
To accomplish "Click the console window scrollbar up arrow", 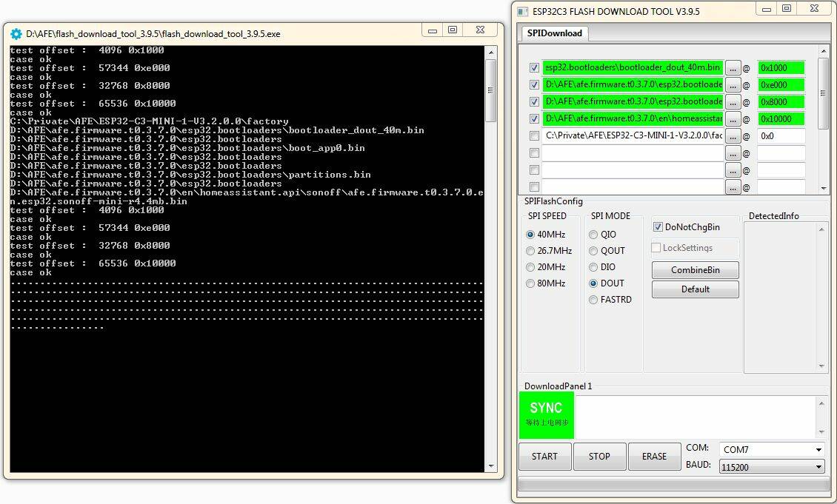I will click(491, 52).
